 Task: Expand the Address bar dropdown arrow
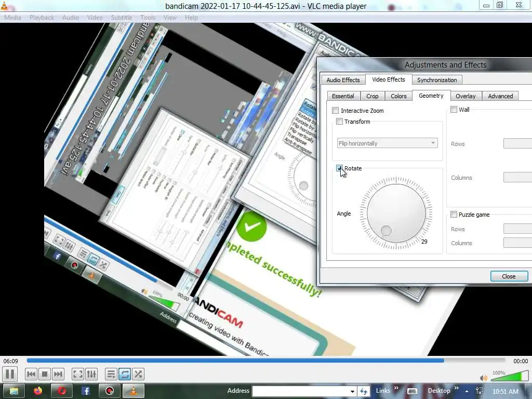tap(352, 391)
